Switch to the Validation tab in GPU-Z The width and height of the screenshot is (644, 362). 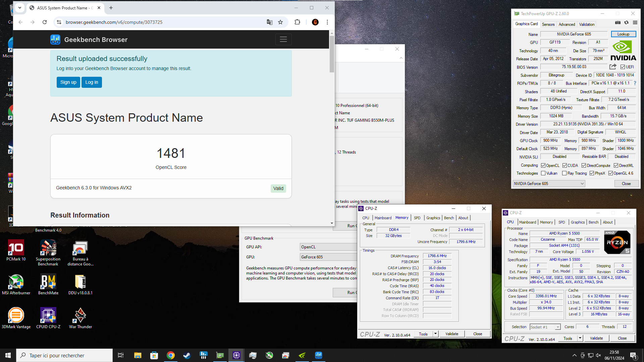coord(587,24)
